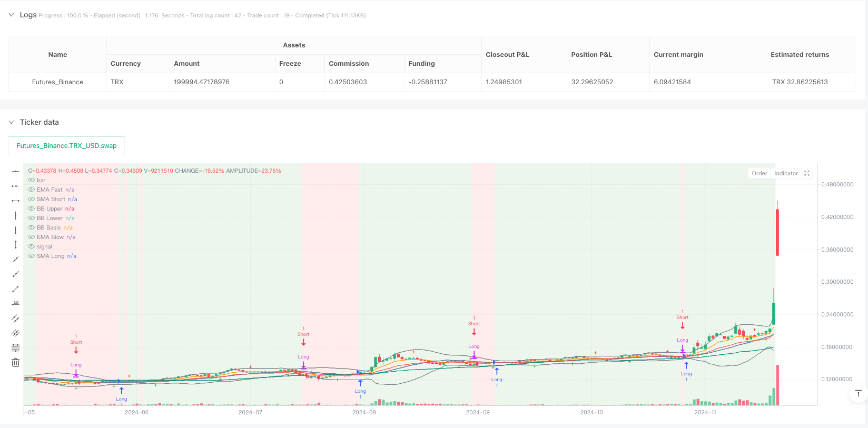Collapse the Ticker data section
The image size is (868, 428).
(x=11, y=122)
